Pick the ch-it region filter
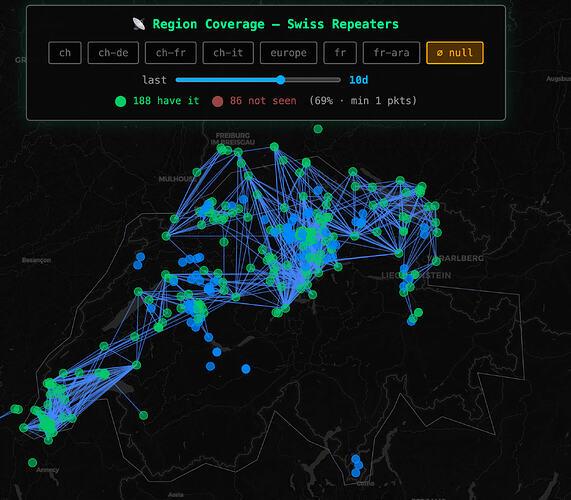Screen dimensions: 571x500 228,53
